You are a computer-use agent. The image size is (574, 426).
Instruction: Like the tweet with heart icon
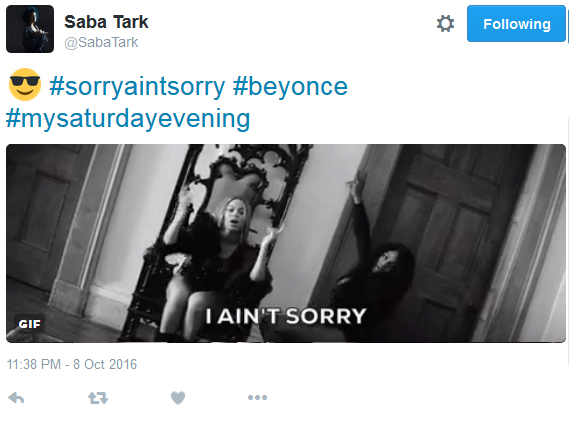point(178,397)
